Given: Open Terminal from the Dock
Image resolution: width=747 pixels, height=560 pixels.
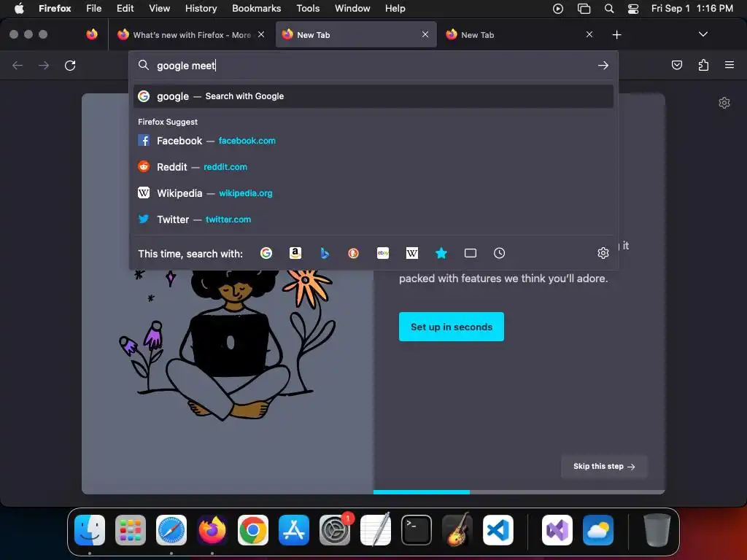Looking at the screenshot, I should coord(417,530).
